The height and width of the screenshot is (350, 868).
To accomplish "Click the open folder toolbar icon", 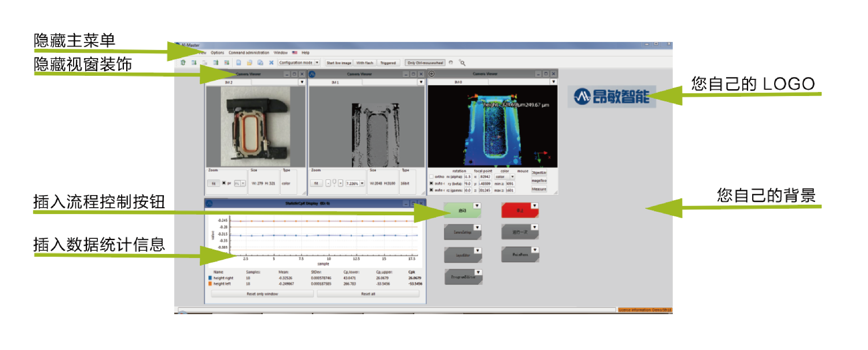I will click(x=249, y=63).
